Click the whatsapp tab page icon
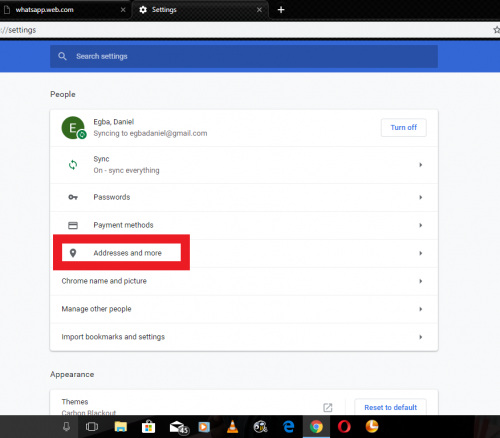Image resolution: width=500 pixels, height=438 pixels. click(x=7, y=10)
